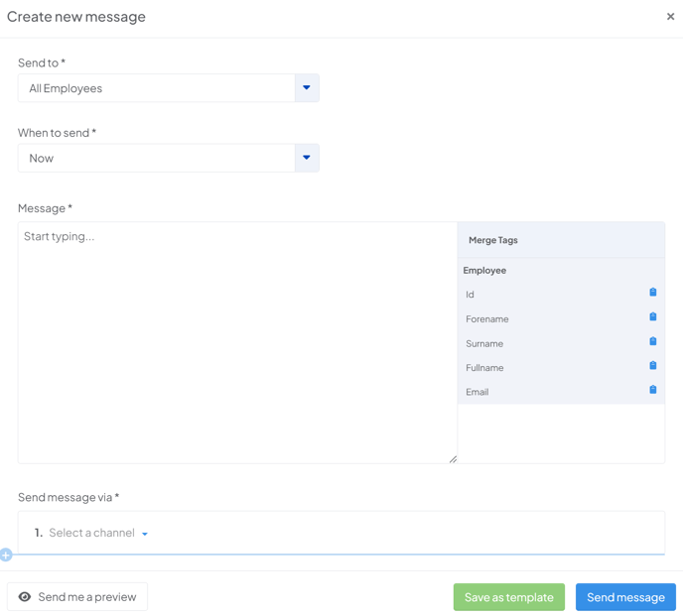
Task: Copy the Id merge tag clipboard icon
Action: (652, 292)
